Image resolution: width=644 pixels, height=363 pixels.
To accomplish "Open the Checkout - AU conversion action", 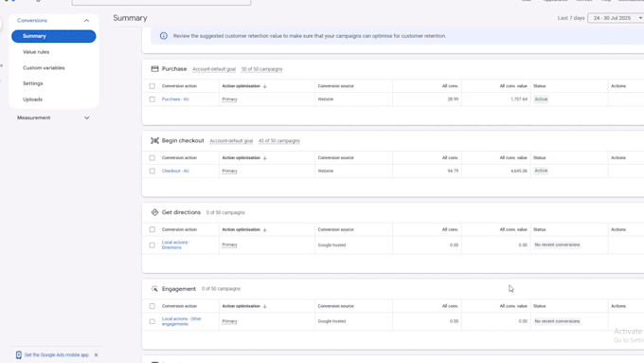I will tap(175, 171).
